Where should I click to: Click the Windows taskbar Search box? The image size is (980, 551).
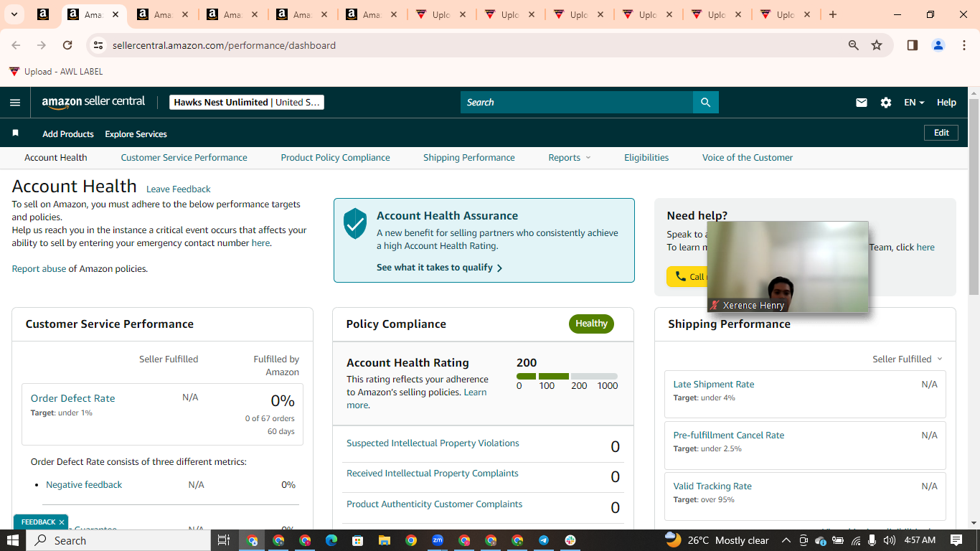[x=119, y=540]
